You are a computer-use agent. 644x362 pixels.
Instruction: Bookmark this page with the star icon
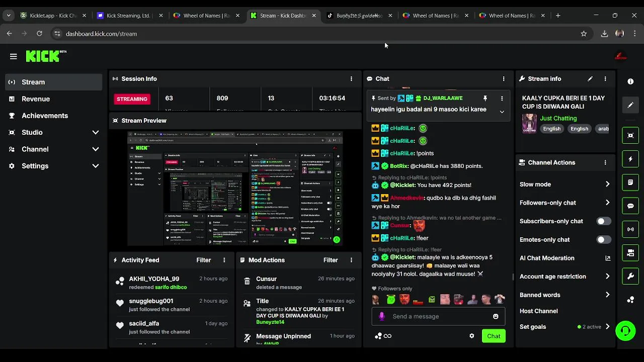[584, 34]
